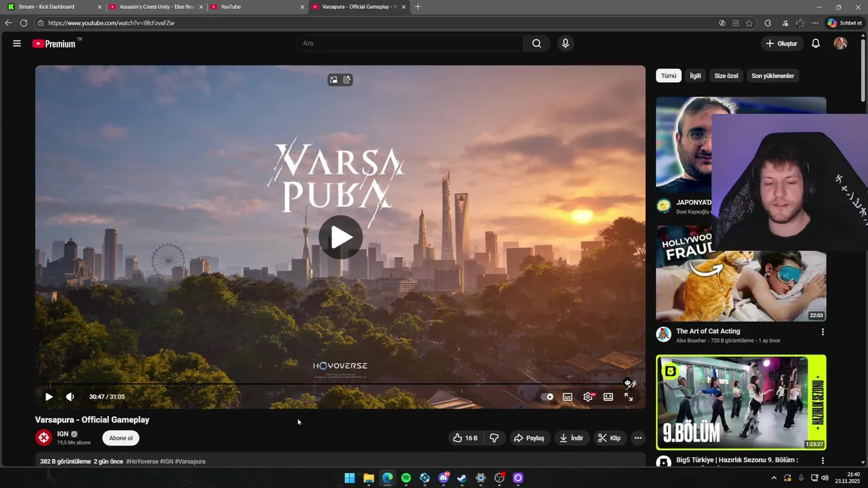The image size is (868, 488).
Task: Click the search magnifier button
Action: tap(536, 43)
